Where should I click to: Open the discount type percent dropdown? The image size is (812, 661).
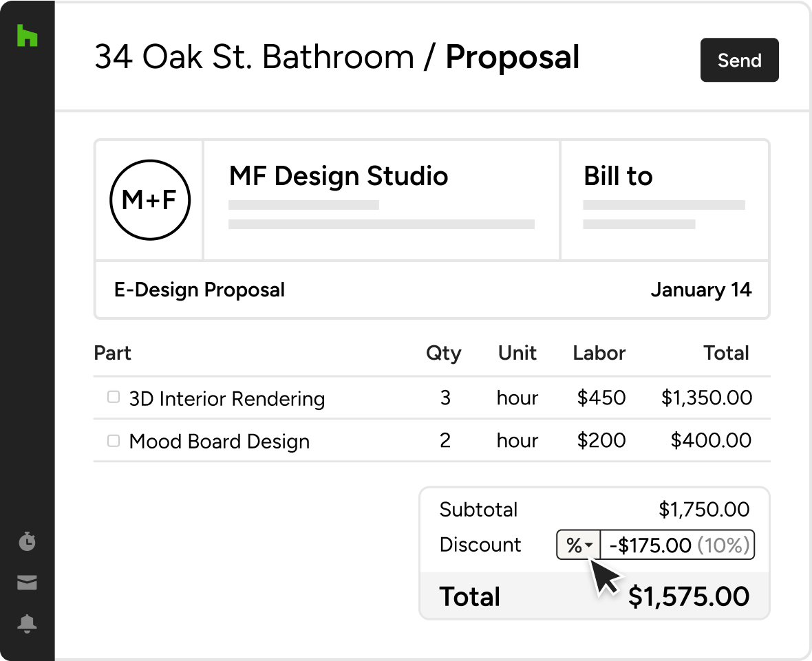(x=579, y=545)
